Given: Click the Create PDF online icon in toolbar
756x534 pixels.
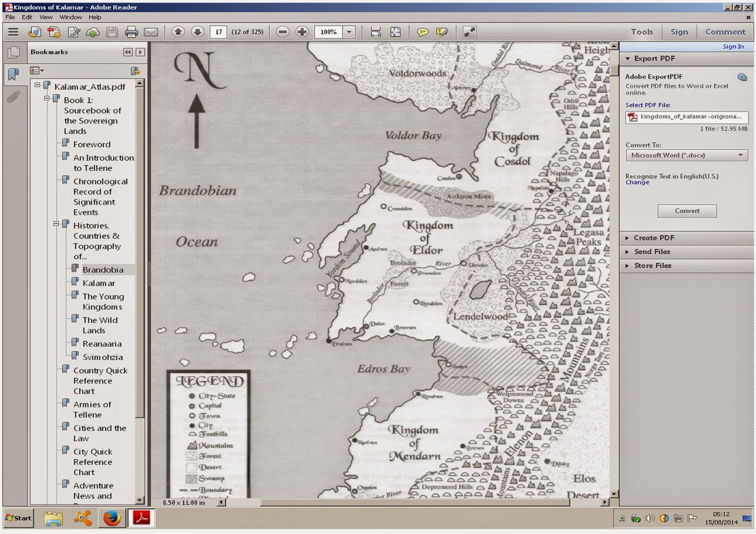Looking at the screenshot, I should (x=34, y=32).
